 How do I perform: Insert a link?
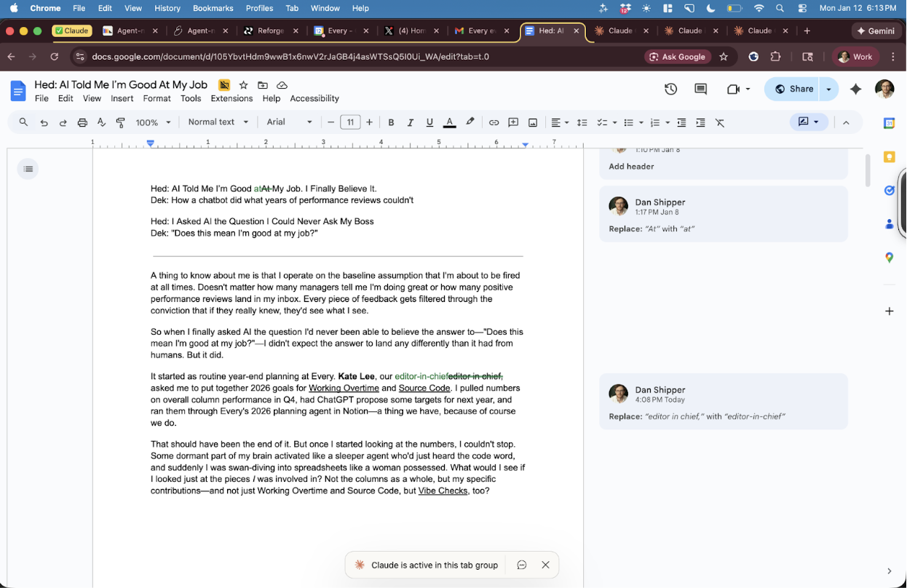pyautogui.click(x=494, y=122)
